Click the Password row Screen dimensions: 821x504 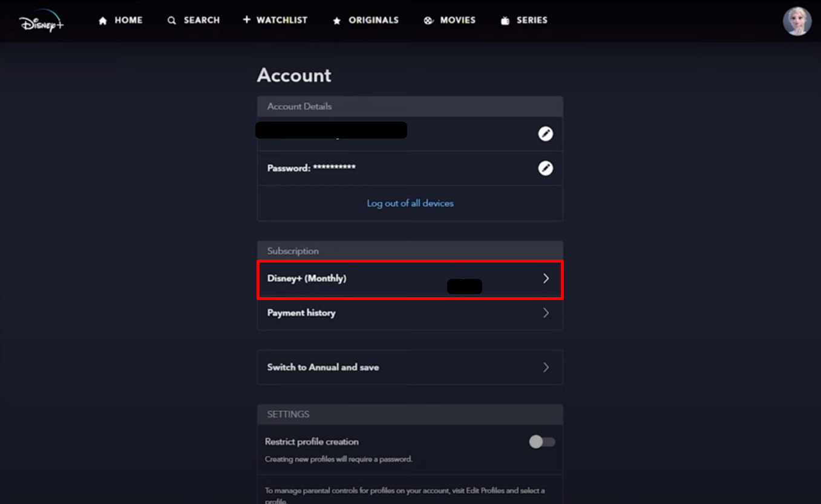(410, 168)
